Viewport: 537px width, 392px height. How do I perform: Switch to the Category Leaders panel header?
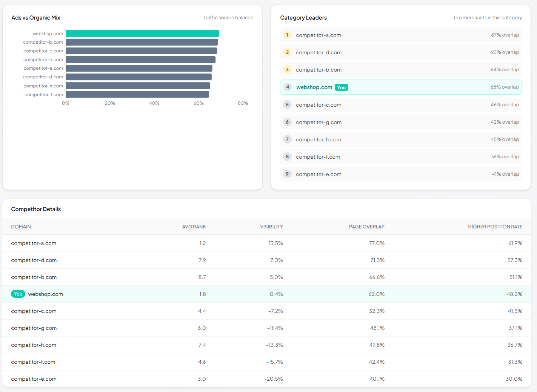(303, 17)
